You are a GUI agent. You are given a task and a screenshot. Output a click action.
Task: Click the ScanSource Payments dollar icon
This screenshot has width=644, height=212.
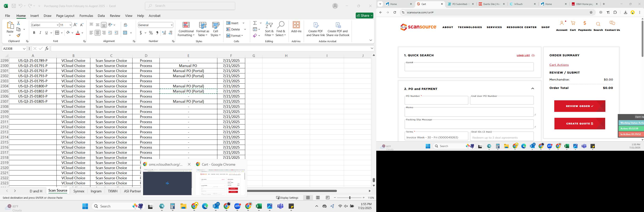585,23
